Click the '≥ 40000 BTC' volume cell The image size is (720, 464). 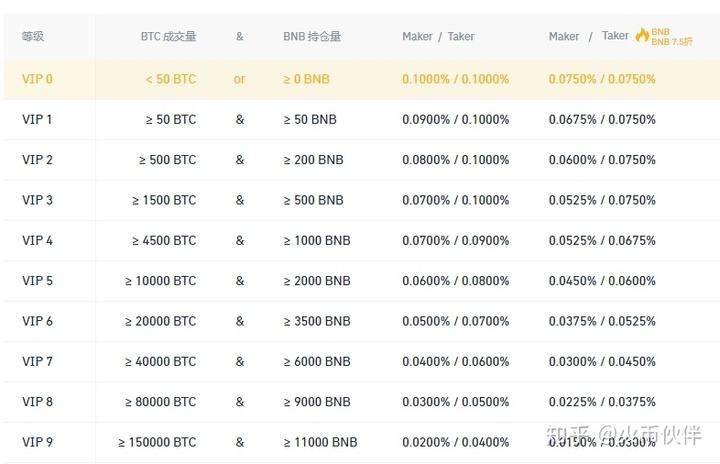pos(161,362)
